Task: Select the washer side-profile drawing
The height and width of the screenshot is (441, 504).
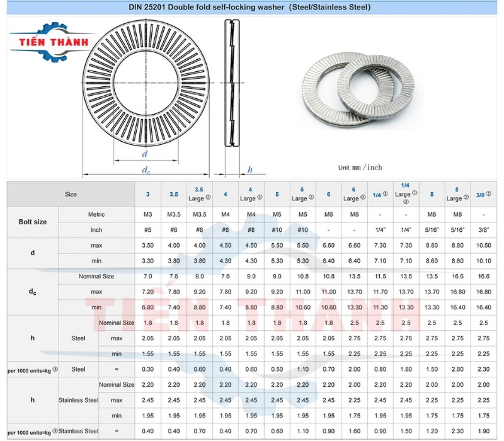Action: click(x=232, y=83)
